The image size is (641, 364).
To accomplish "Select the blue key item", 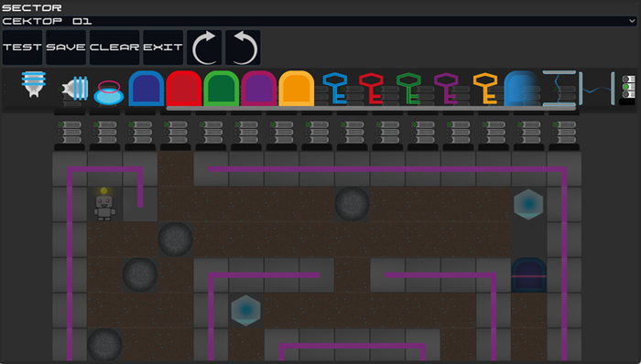I will coord(334,88).
